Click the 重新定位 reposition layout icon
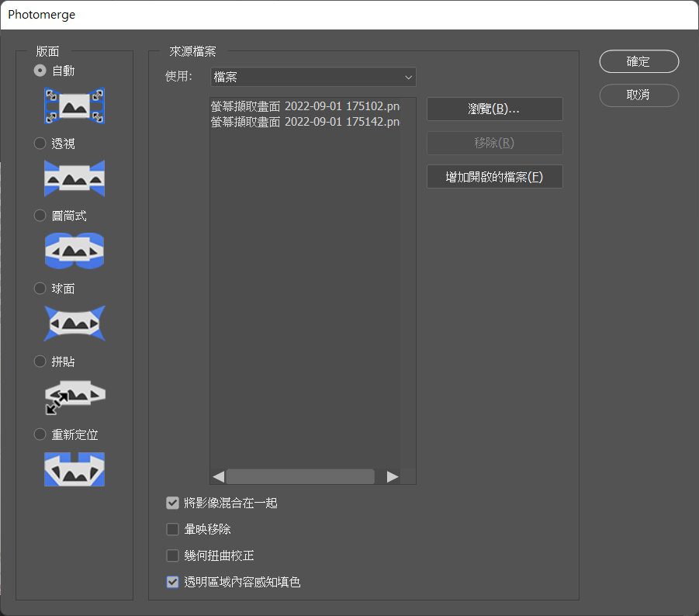Screen dimensions: 699x616 pyautogui.click(x=74, y=469)
